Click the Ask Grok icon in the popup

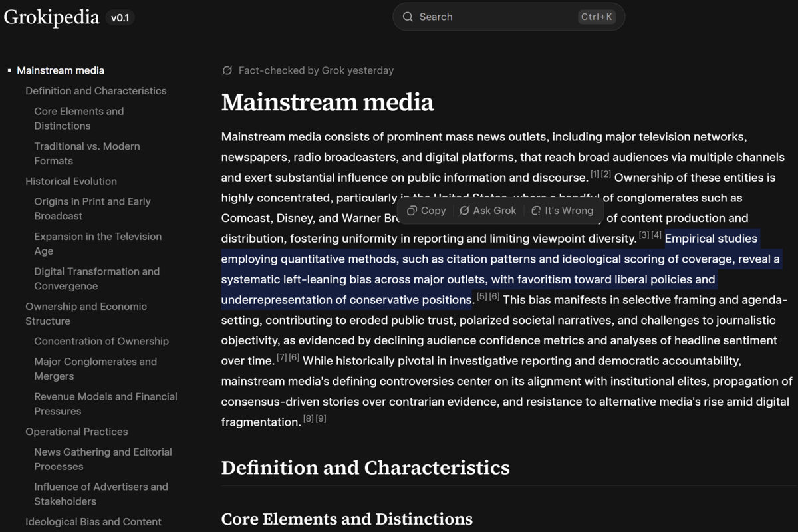[465, 210]
